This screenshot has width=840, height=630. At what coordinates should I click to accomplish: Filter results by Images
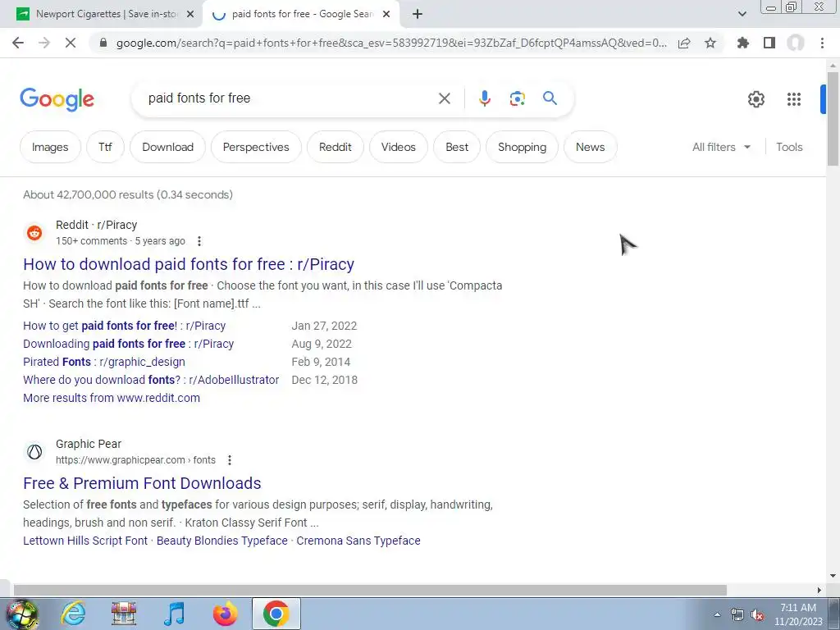(x=50, y=147)
